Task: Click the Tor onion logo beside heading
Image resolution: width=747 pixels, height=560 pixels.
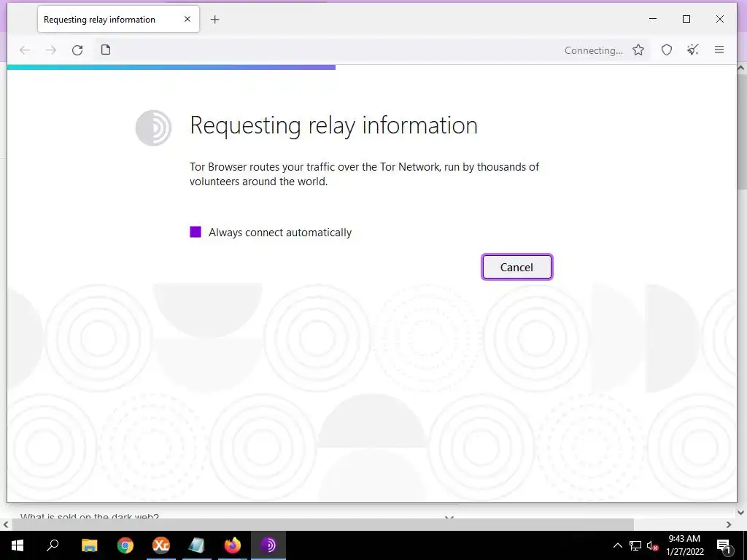Action: click(x=153, y=128)
